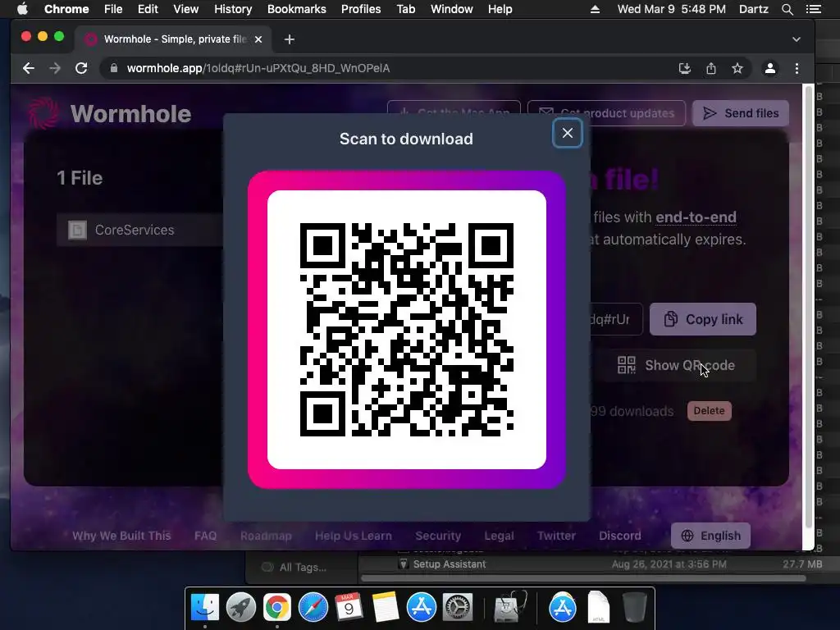The width and height of the screenshot is (840, 630).
Task: Open System Preferences from the Dock
Action: pyautogui.click(x=457, y=607)
